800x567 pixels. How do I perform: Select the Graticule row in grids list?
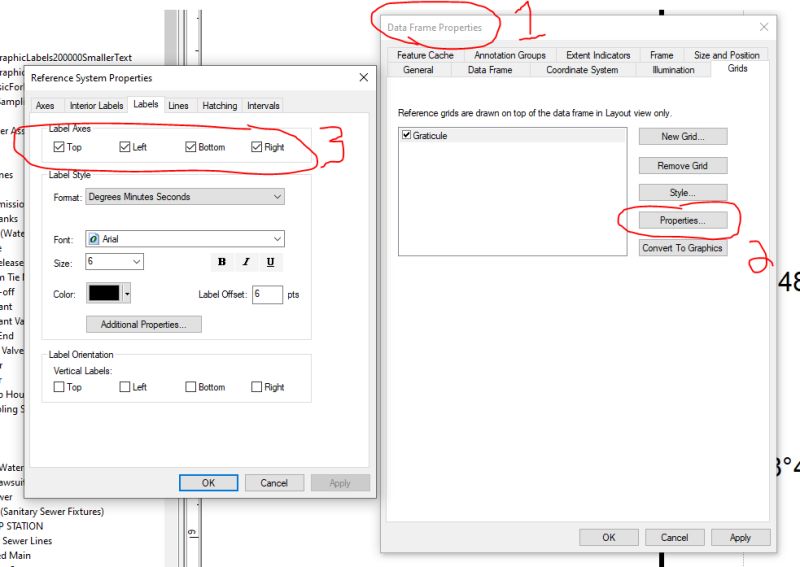512,135
